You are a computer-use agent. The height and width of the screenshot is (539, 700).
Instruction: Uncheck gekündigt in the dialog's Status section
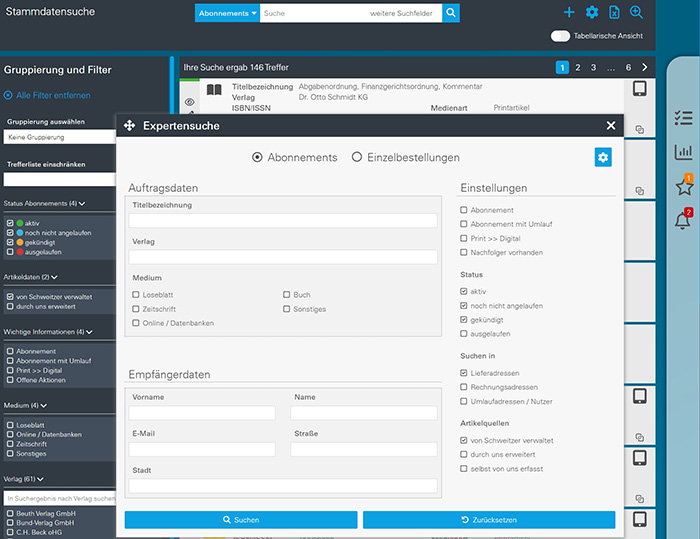click(464, 319)
